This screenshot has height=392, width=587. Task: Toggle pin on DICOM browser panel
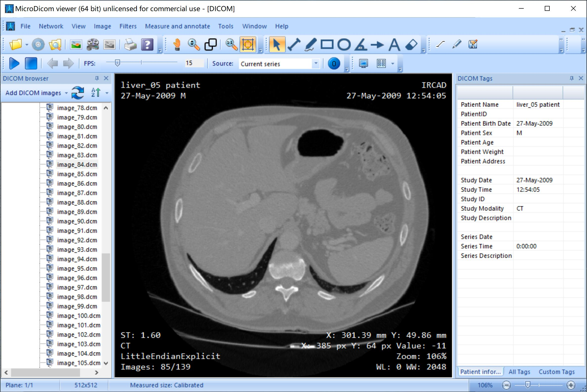click(x=97, y=78)
